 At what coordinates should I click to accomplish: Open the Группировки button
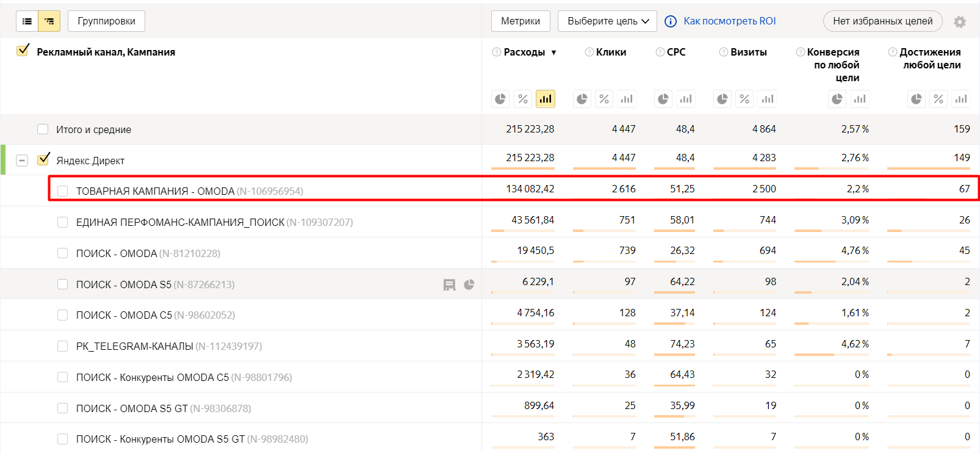click(x=106, y=21)
